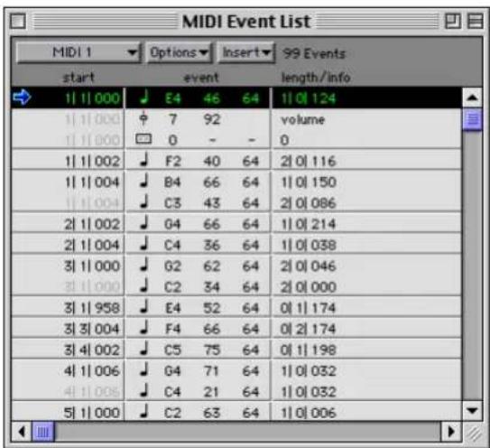Click the note icon in the G4 66 row
Image resolution: width=490 pixels, height=448 pixels.
143,223
